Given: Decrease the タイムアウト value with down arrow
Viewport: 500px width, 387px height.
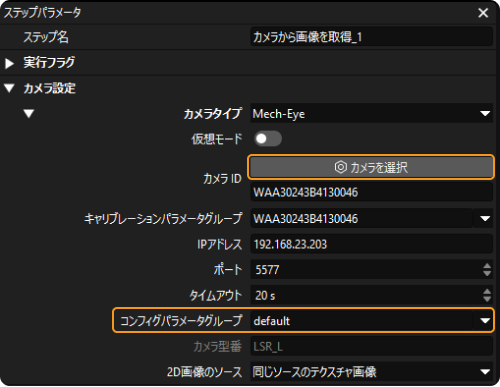Looking at the screenshot, I should (x=487, y=299).
